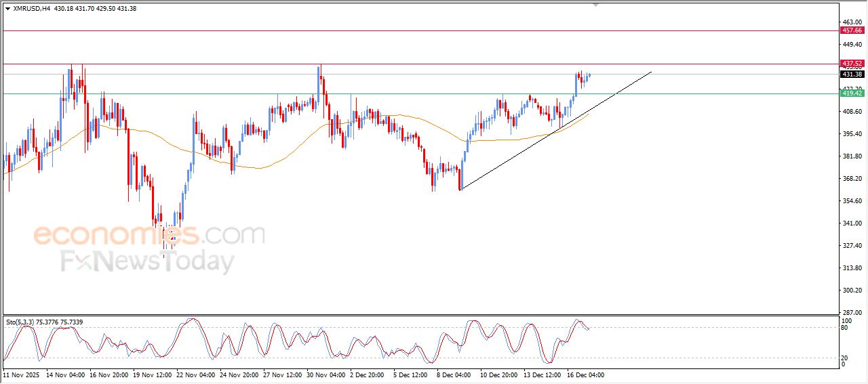Click the 287.00 price scale value
This screenshot has width=868, height=384.
[851, 312]
